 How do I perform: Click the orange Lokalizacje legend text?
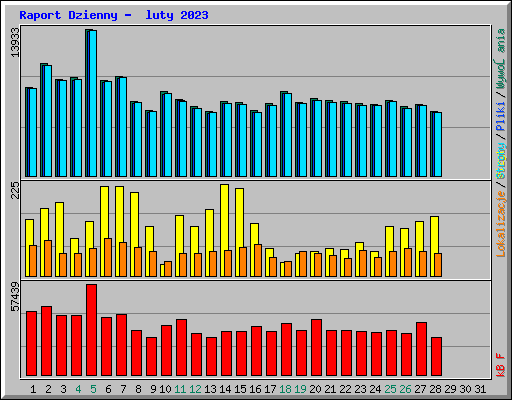click(x=501, y=224)
